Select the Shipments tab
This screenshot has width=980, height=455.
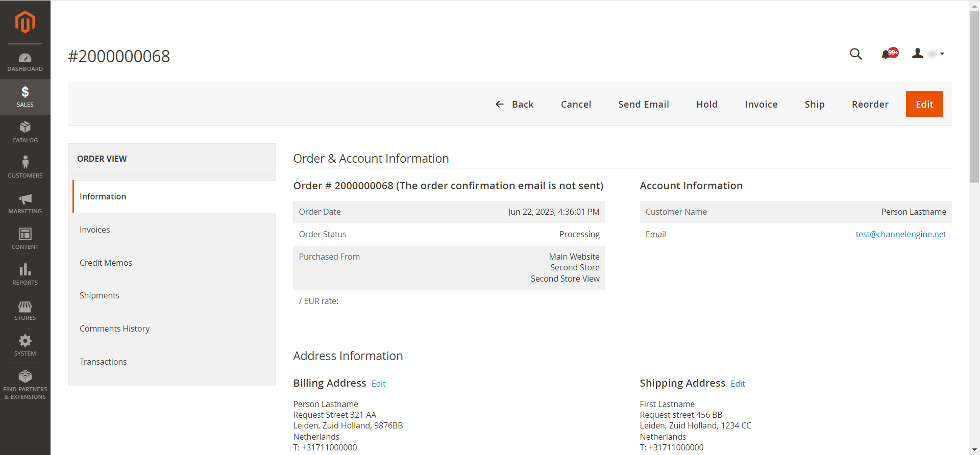100,295
